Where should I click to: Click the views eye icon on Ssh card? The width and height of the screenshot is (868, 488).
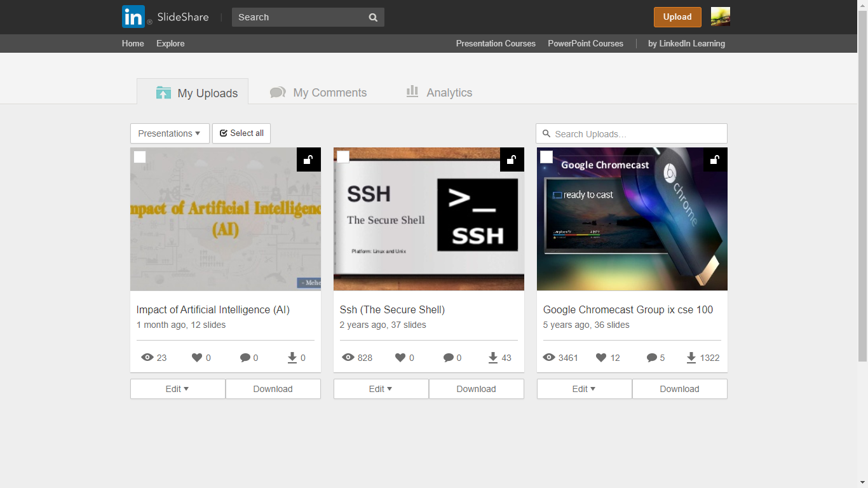coord(348,358)
